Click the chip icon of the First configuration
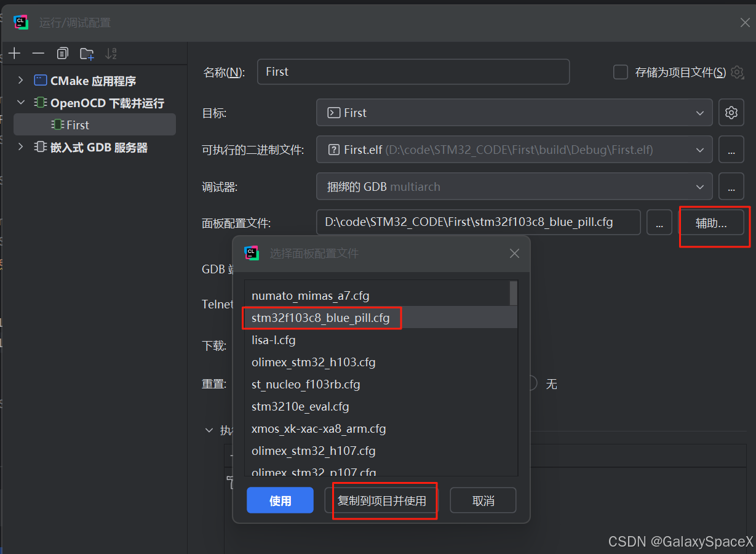756x554 pixels. coord(58,125)
